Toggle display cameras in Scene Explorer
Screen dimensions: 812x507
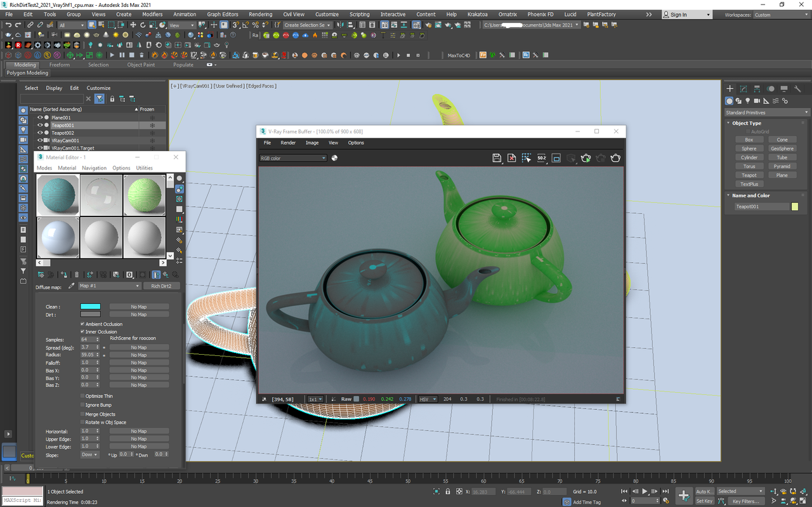(x=23, y=140)
